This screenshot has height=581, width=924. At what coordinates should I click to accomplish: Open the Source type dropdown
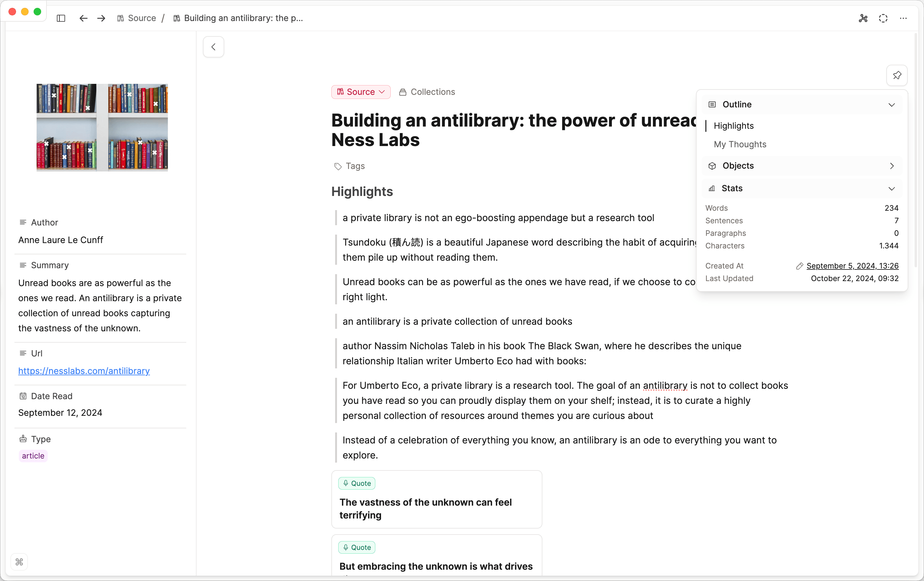tap(360, 92)
